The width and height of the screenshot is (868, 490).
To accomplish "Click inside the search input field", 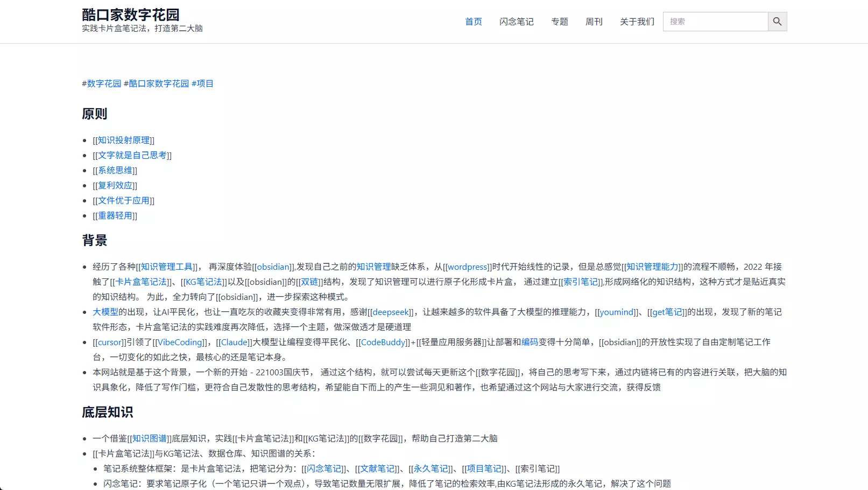I will (716, 21).
